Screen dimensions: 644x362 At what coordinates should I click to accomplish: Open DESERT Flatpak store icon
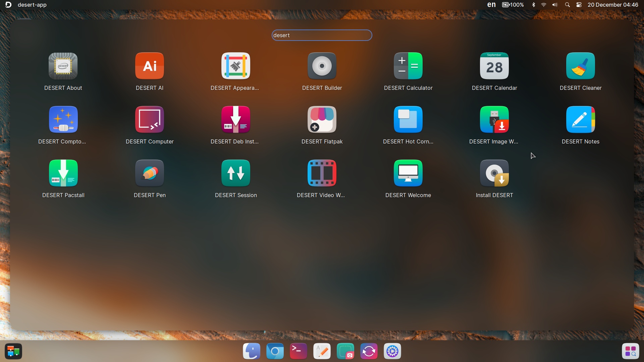[x=322, y=120]
